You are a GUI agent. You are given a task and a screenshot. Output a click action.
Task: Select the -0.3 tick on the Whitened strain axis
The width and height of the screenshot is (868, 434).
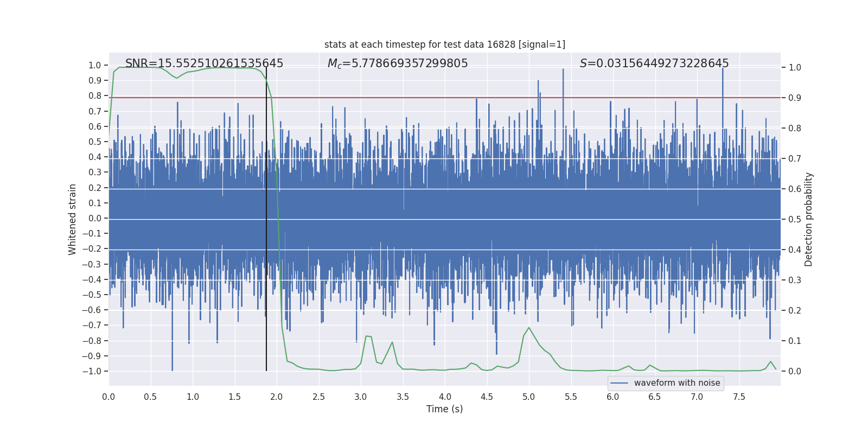click(92, 264)
